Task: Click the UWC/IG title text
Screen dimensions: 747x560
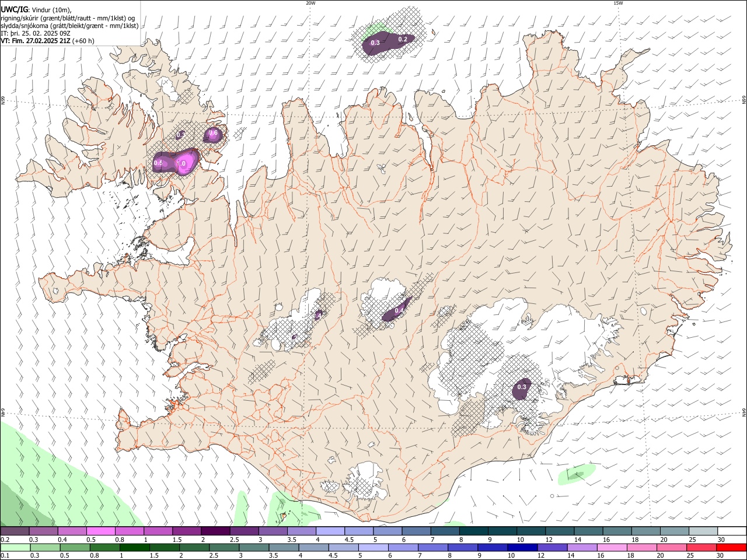Action: click(x=14, y=9)
